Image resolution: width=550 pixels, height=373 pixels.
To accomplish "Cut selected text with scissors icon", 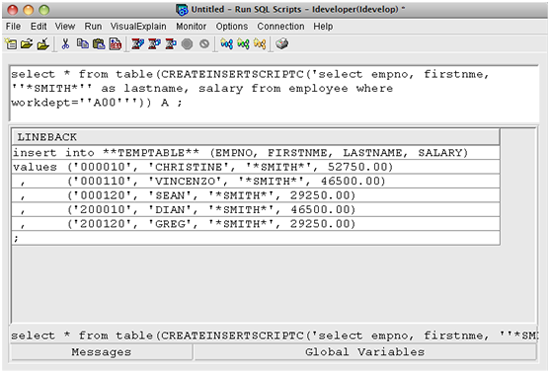I will pyautogui.click(x=65, y=44).
